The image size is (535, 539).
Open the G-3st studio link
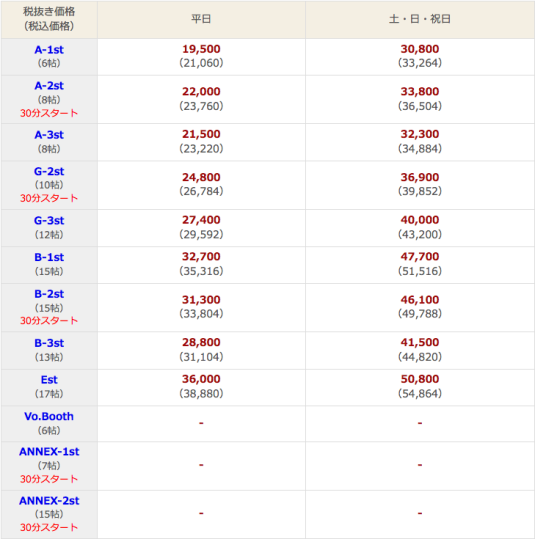(x=49, y=220)
